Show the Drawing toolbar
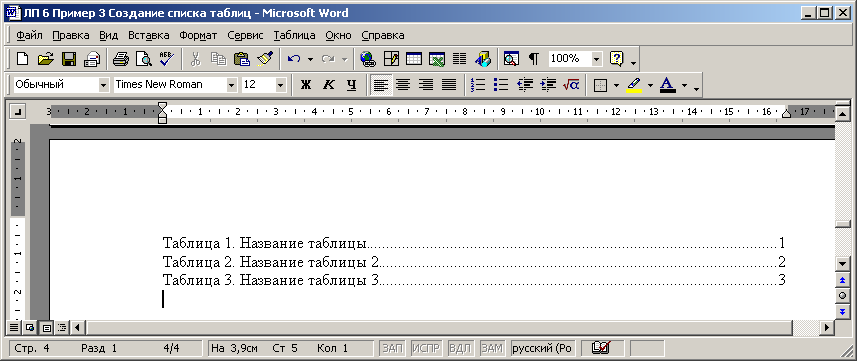The image size is (857, 361). 483,59
